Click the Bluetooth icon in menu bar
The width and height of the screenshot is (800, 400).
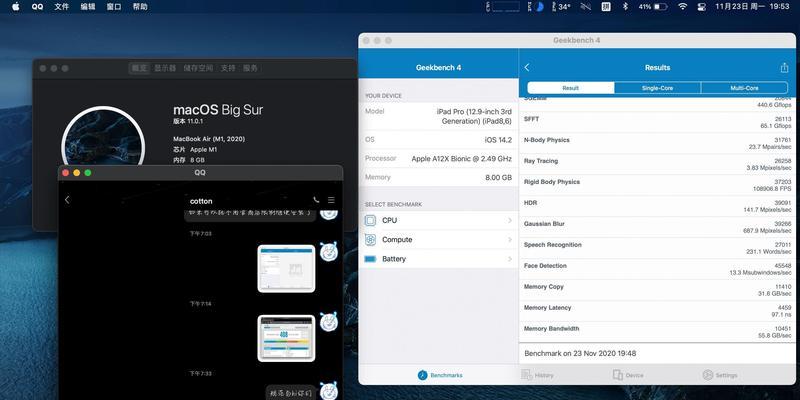click(625, 7)
